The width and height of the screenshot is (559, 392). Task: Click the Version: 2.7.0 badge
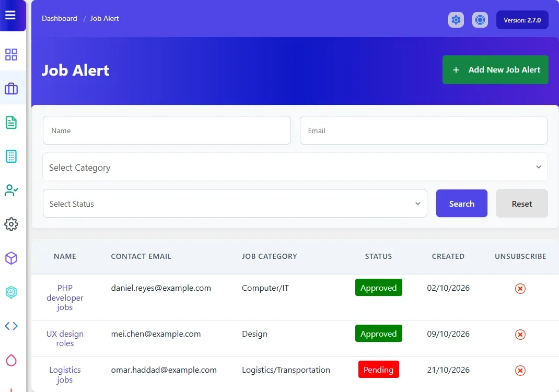point(522,20)
